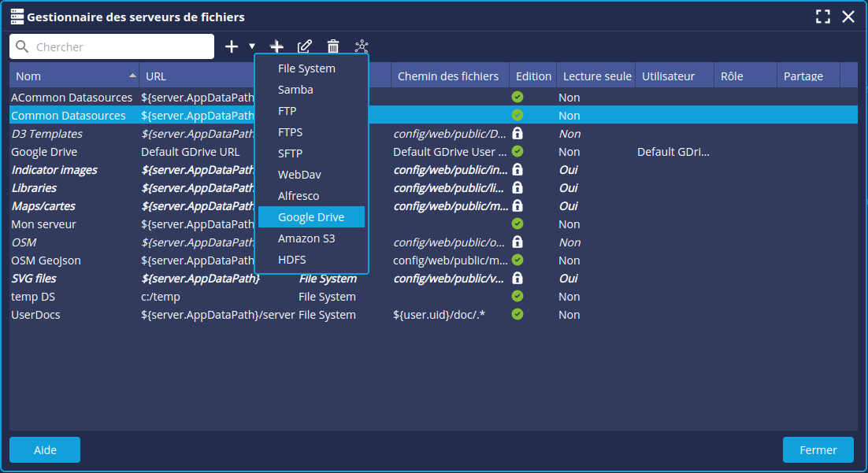Viewport: 868px width, 473px height.
Task: Click the lock icon in D3 Templates row
Action: (517, 134)
